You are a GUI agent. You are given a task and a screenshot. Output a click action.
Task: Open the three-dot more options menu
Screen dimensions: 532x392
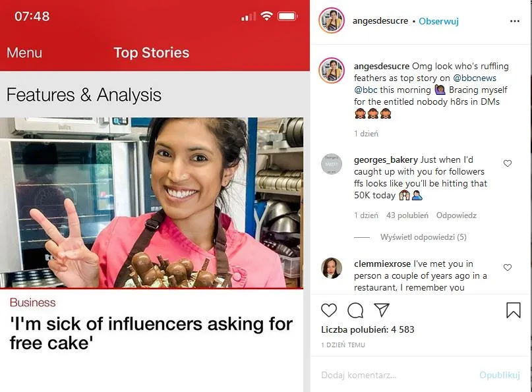[x=515, y=21]
